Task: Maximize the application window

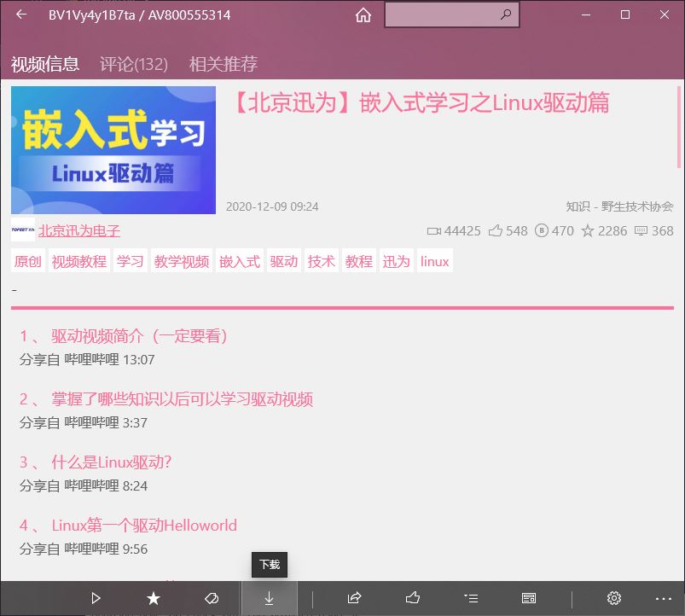Action: [x=625, y=15]
